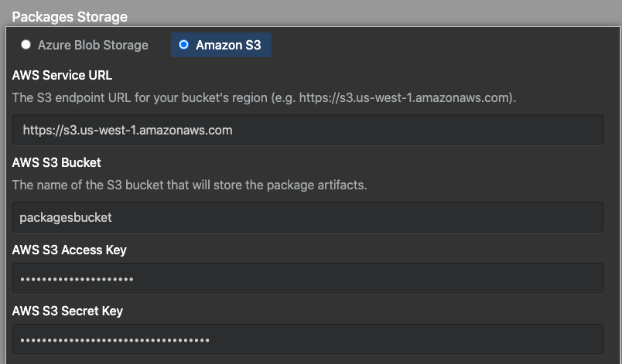The height and width of the screenshot is (364, 622).
Task: Select the Amazon S3 radio button
Action: [x=183, y=45]
